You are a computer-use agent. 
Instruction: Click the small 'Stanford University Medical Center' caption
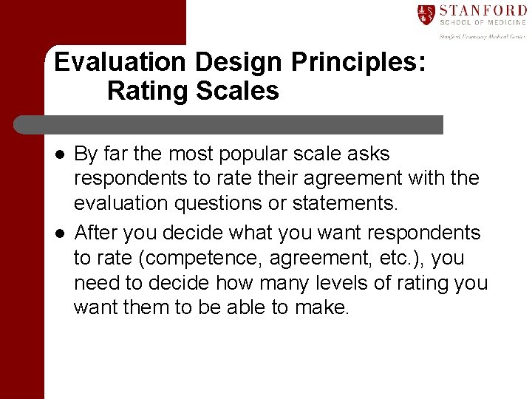point(482,36)
